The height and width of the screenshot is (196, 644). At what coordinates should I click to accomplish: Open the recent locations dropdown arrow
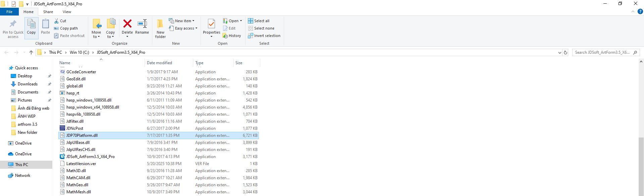point(24,52)
